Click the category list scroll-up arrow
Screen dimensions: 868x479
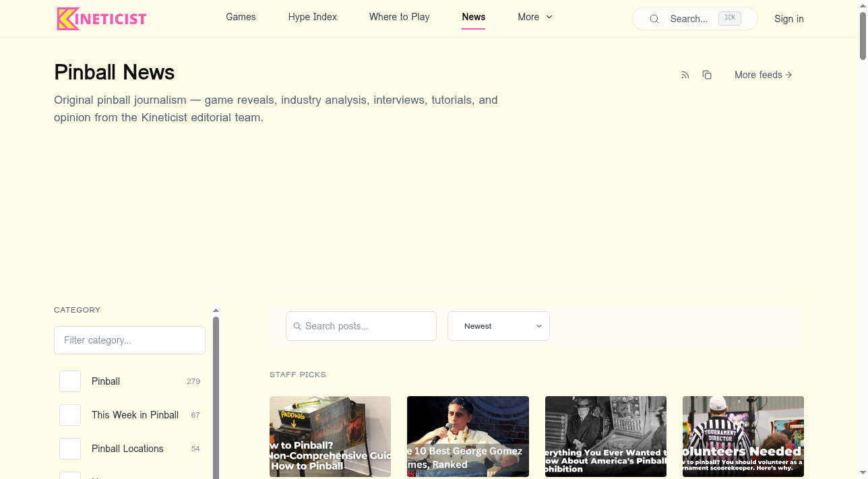point(216,311)
